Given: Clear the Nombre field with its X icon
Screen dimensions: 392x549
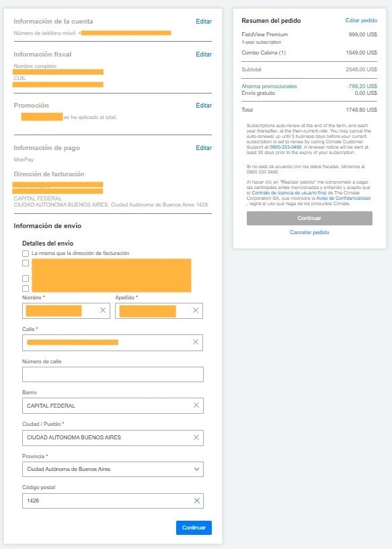Looking at the screenshot, I should coord(103,310).
